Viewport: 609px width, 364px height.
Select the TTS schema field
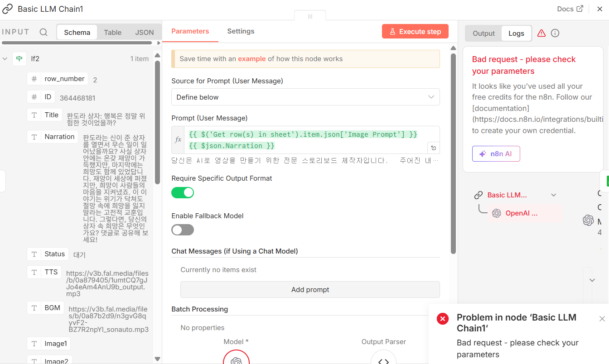pyautogui.click(x=44, y=272)
